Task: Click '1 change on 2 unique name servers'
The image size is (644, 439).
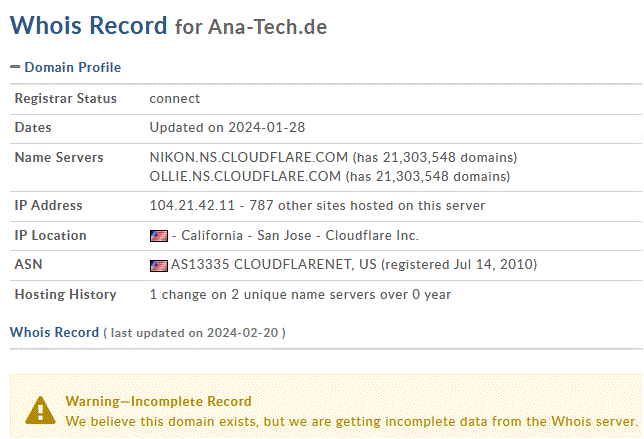Action: pos(262,294)
